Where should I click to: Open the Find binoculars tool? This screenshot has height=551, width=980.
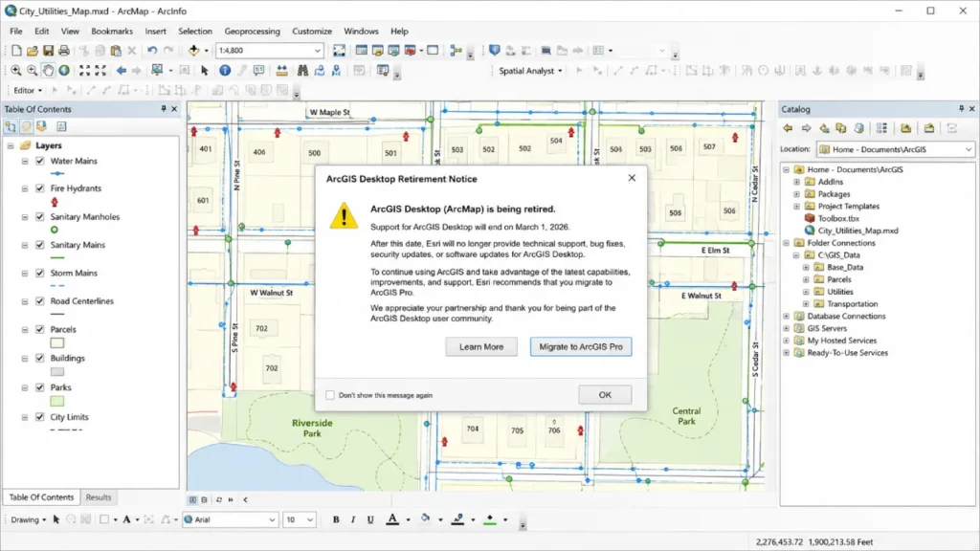click(302, 71)
